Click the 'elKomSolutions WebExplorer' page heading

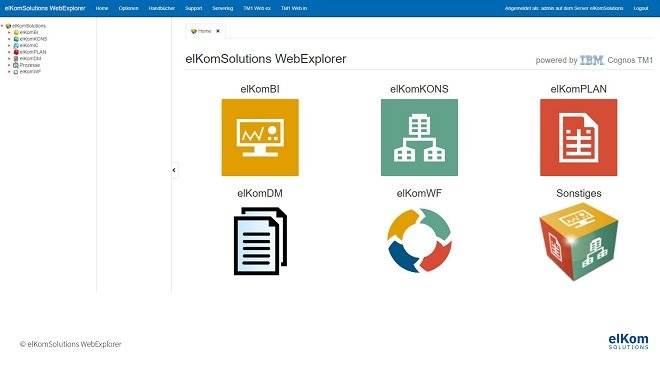[x=266, y=59]
